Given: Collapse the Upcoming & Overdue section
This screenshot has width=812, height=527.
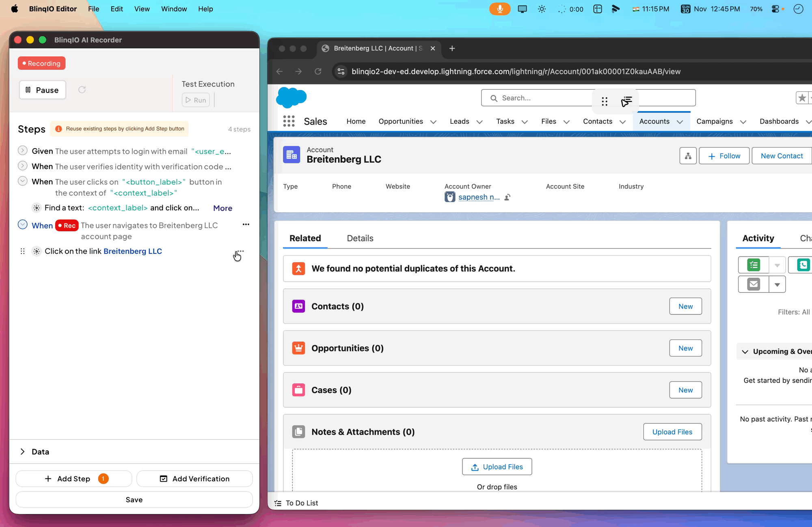Looking at the screenshot, I should pyautogui.click(x=745, y=352).
